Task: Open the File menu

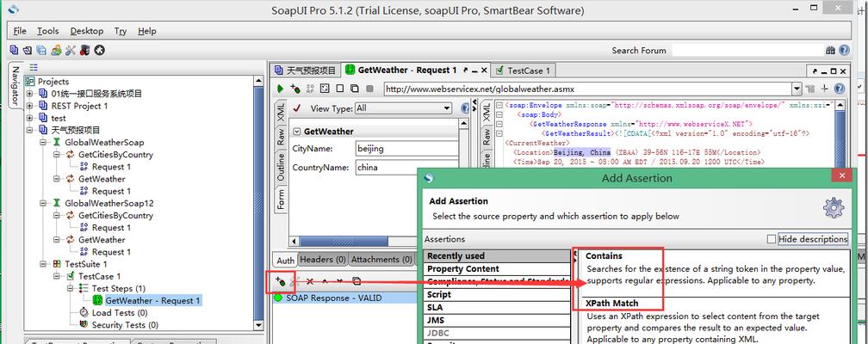Action: click(x=19, y=31)
